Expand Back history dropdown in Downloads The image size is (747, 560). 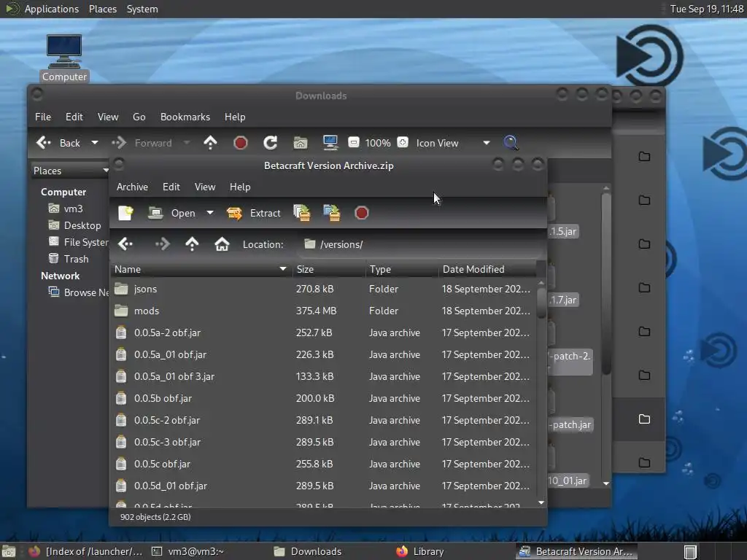coord(95,143)
